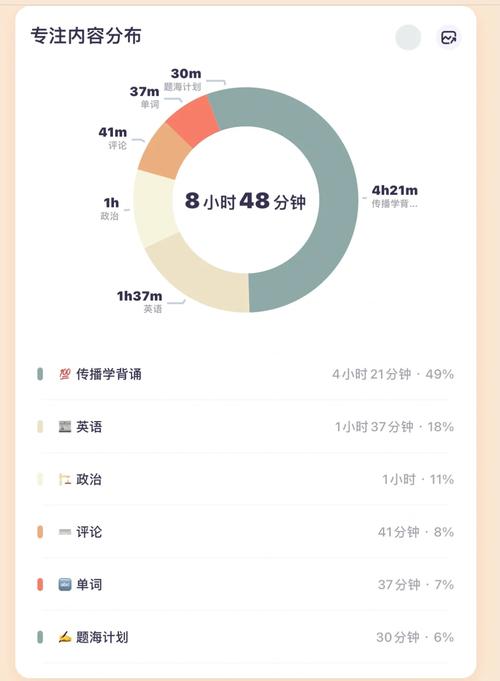Viewport: 500px width, 681px height.
Task: Tap the round gray button beside share
Action: [408, 37]
